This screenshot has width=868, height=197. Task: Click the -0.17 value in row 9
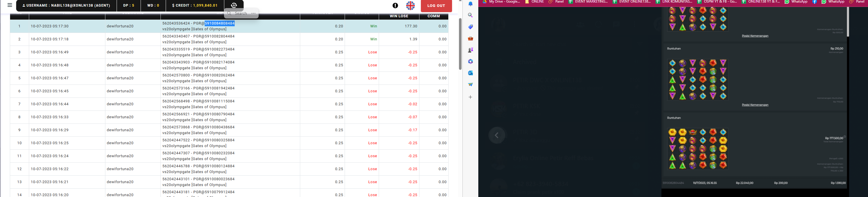[x=413, y=130]
